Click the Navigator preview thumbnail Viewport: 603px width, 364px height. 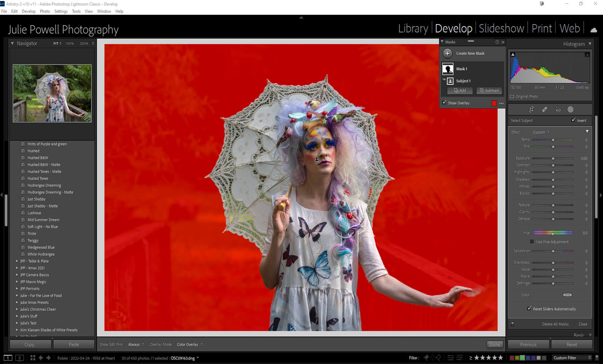tap(52, 93)
